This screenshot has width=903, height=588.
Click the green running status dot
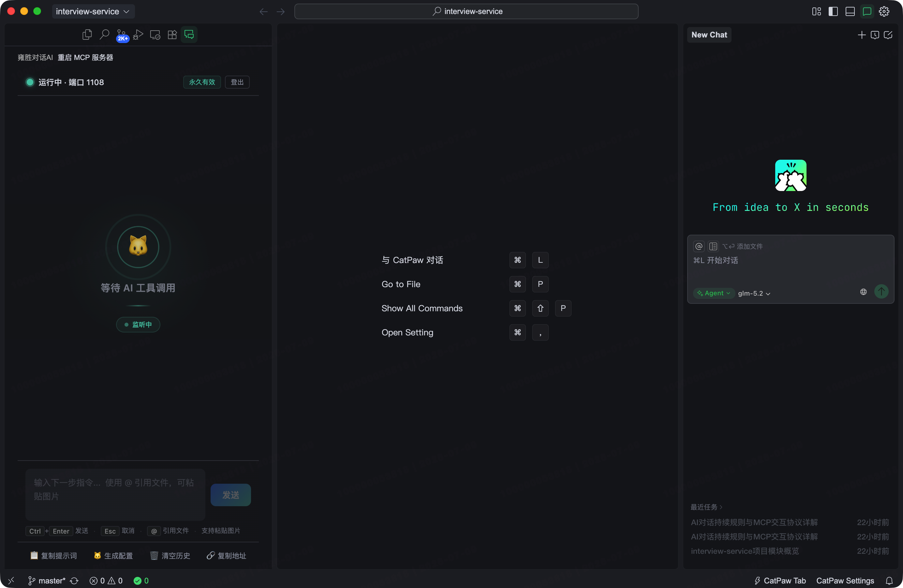point(30,82)
